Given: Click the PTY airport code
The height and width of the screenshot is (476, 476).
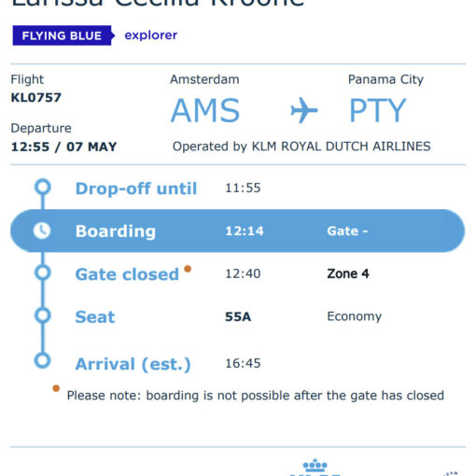Looking at the screenshot, I should pyautogui.click(x=378, y=110).
